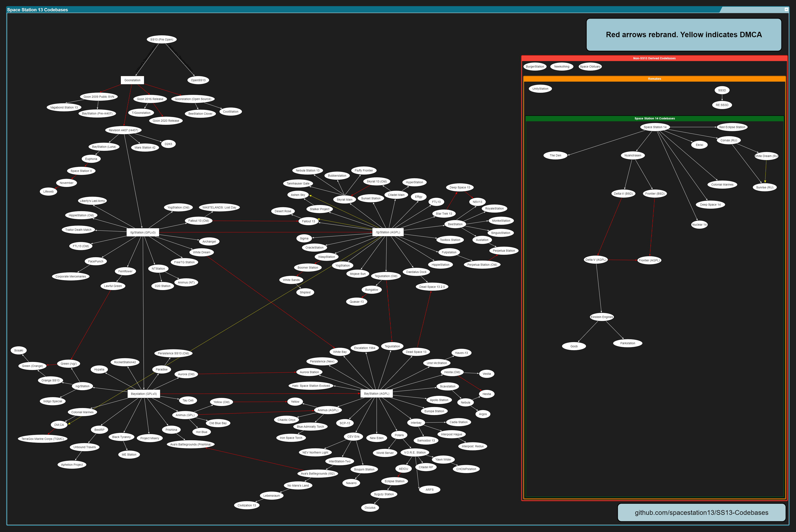
Task: Select the Goon 2016 Release node
Action: [150, 99]
